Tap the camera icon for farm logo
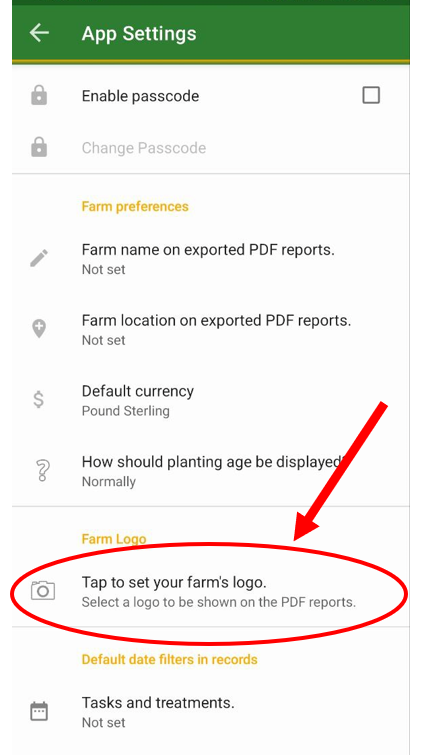424x755 pixels. pos(43,590)
